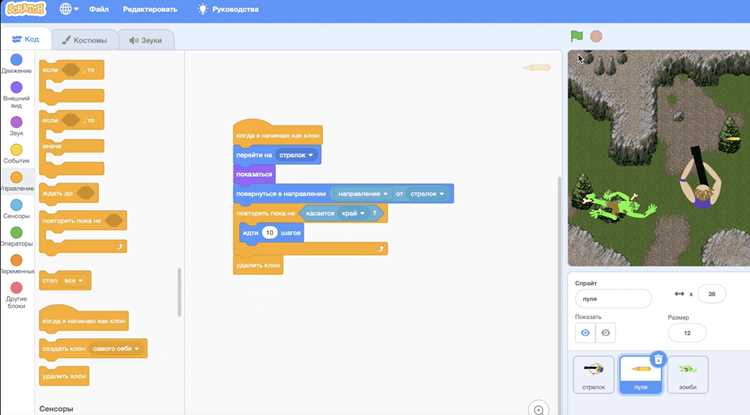Screen dimensions: 750x415
Task: Delete the пуля sprite with trash icon
Action: 658,359
